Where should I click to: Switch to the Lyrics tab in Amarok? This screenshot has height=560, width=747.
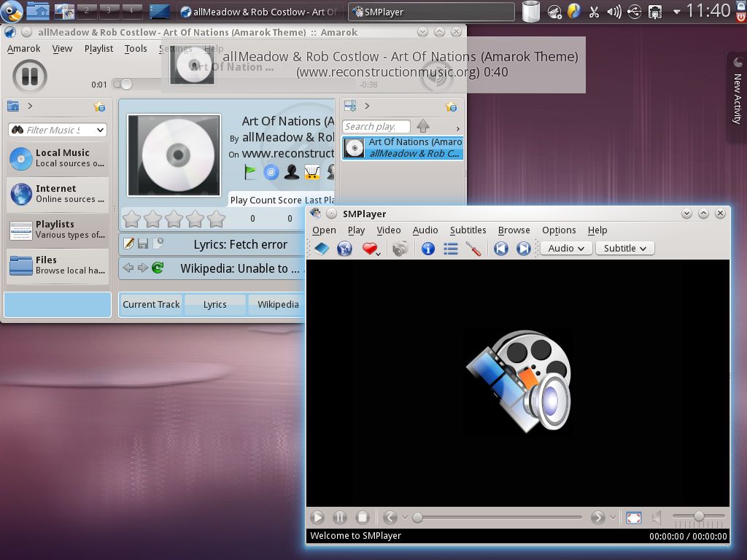[214, 304]
